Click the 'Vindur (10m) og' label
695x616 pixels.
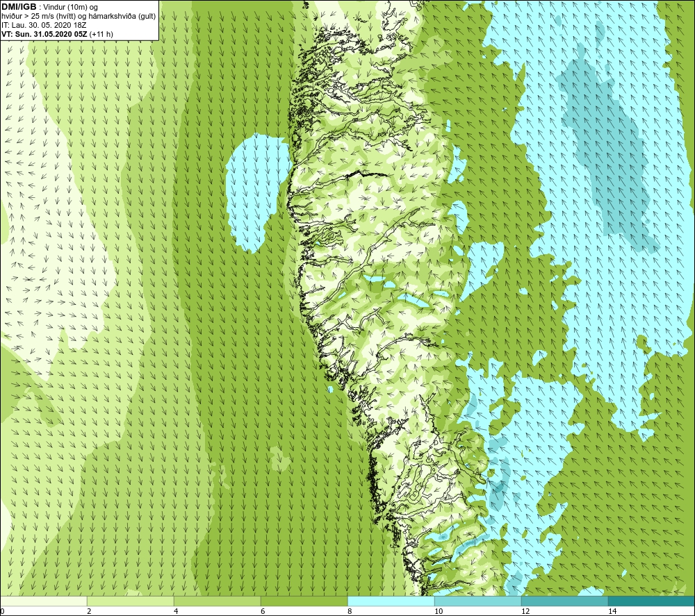[x=70, y=8]
